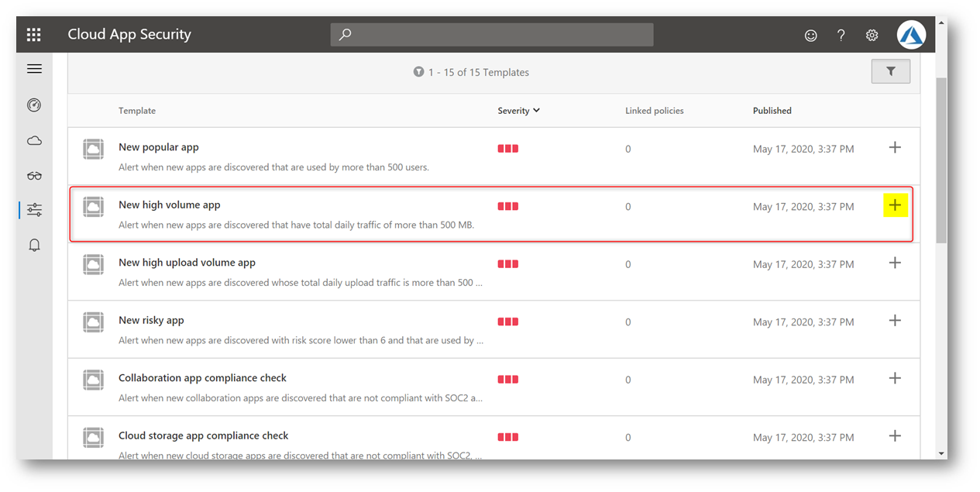This screenshot has width=980, height=492.
Task: Click Cloud App Security title
Action: (x=129, y=35)
